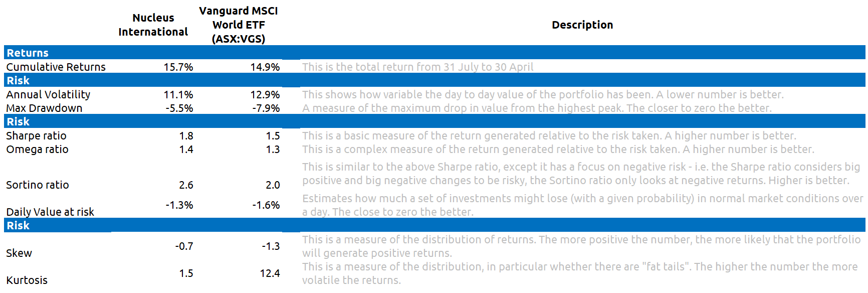Image resolution: width=868 pixels, height=293 pixels.
Task: Select the Cumulative Returns row label
Action: 56,67
